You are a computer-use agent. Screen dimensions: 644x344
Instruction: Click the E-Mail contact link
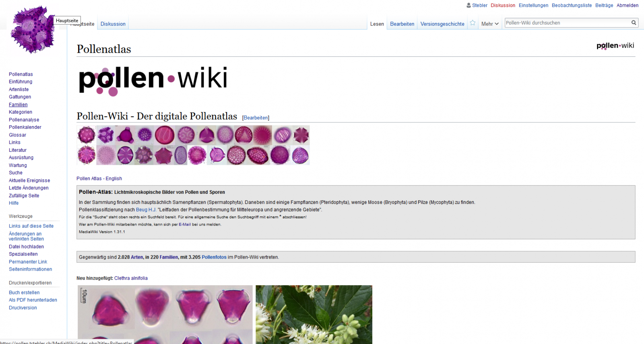(x=185, y=224)
